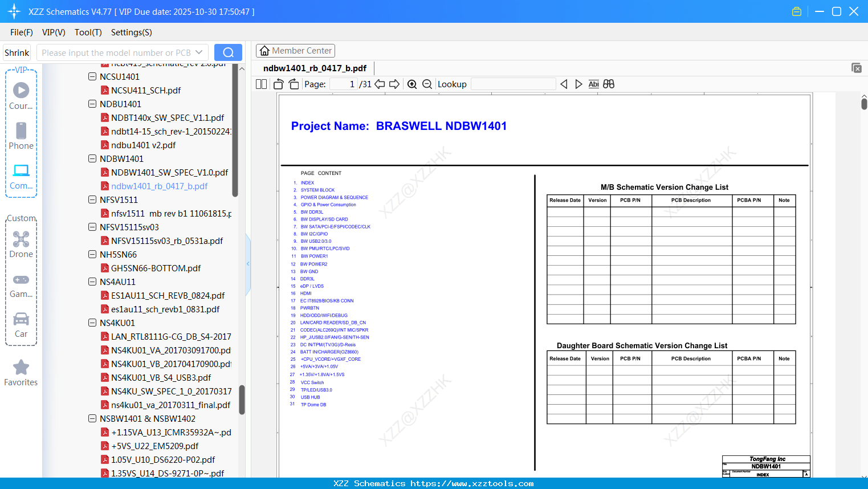Screen dimensions: 868x489
Task: Zoom out of the schematic
Action: pos(427,84)
